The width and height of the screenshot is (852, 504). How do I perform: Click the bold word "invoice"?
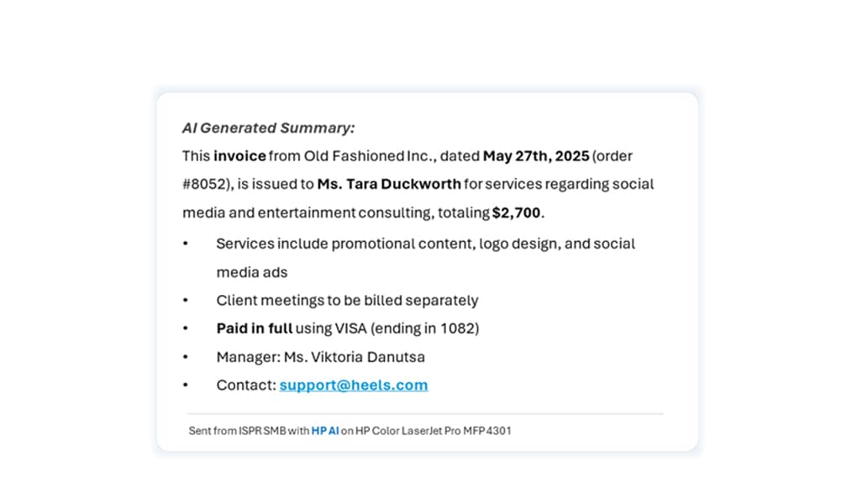(x=239, y=156)
